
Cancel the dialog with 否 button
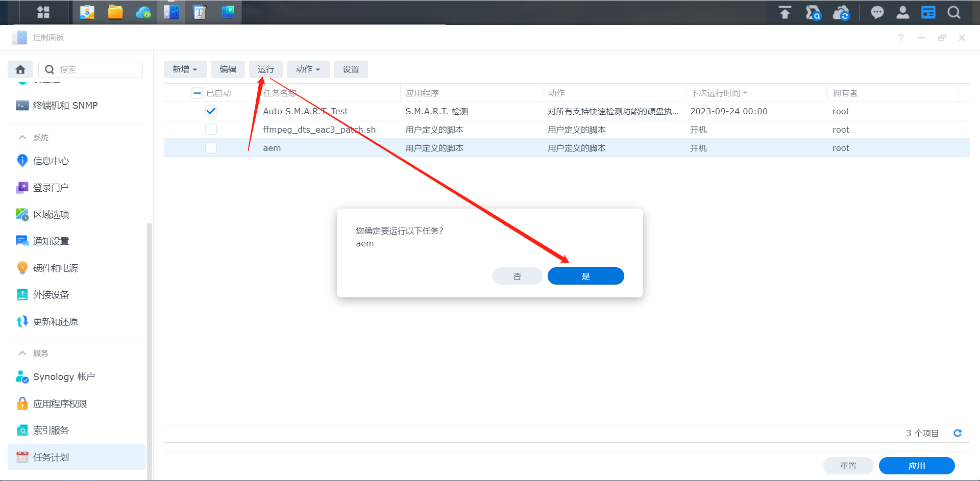[517, 276]
